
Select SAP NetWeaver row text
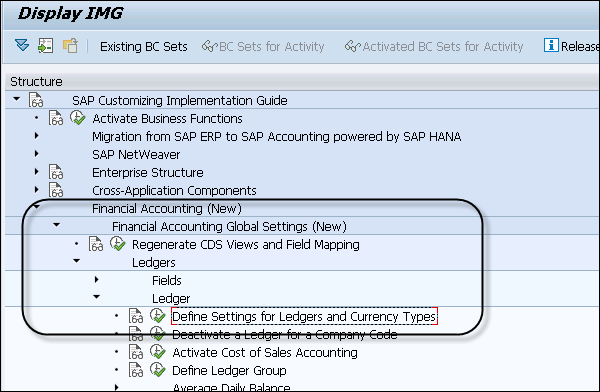(136, 155)
